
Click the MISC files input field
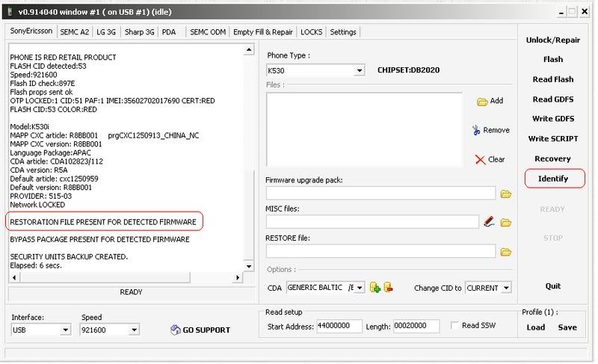372,222
